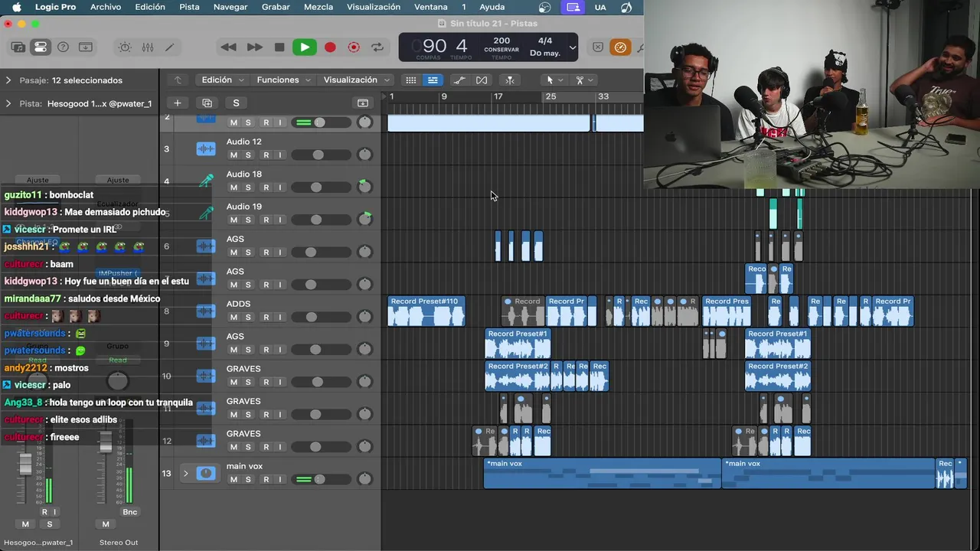Screen dimensions: 980x551
Task: Open the Ayuda menu
Action: (492, 7)
